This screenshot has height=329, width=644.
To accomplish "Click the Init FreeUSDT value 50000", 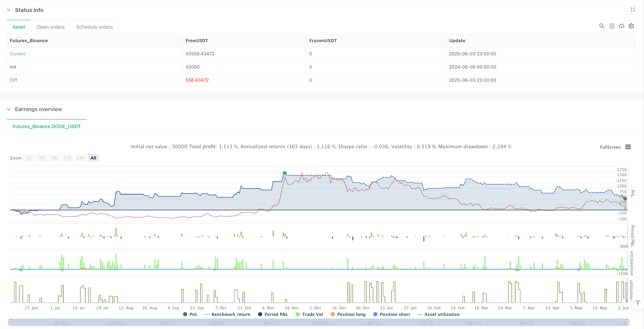I will (193, 67).
